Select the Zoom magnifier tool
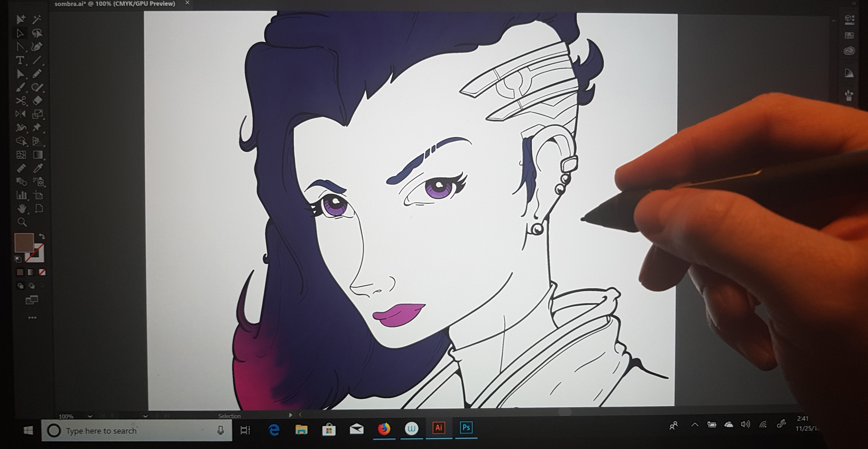The image size is (868, 449). point(22,222)
